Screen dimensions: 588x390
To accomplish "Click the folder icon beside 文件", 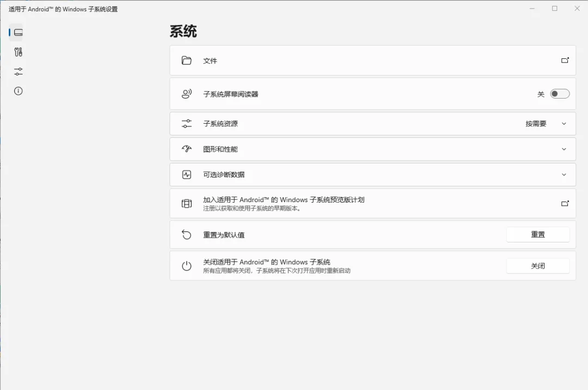I will tap(186, 60).
